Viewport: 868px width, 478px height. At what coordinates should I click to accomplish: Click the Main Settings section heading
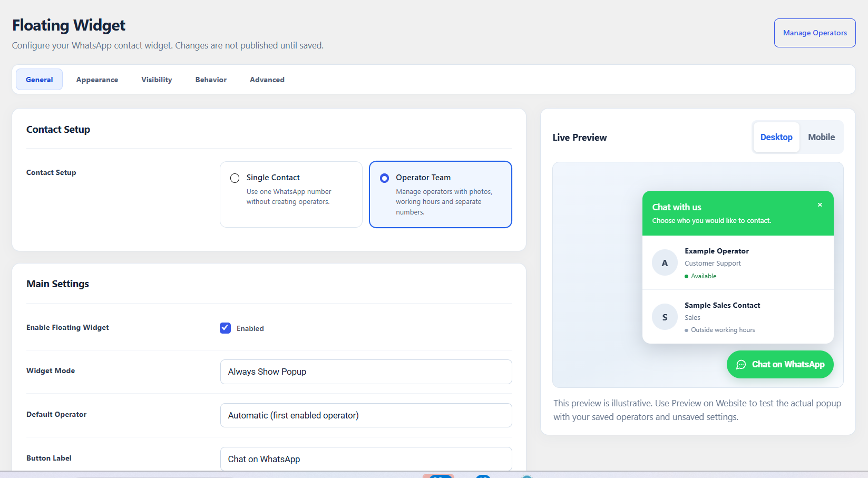[58, 284]
